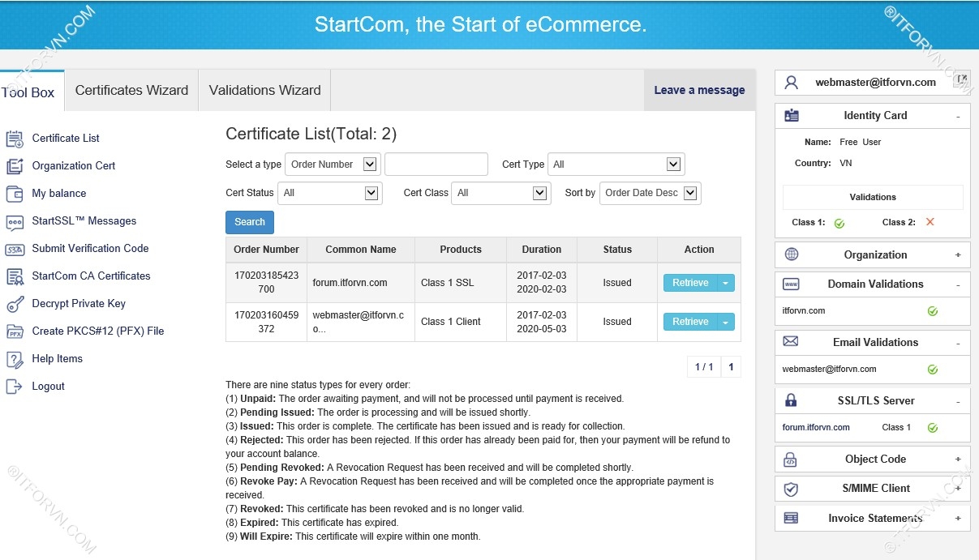Click the order number search text field
This screenshot has height=560, width=979.
[x=436, y=165]
